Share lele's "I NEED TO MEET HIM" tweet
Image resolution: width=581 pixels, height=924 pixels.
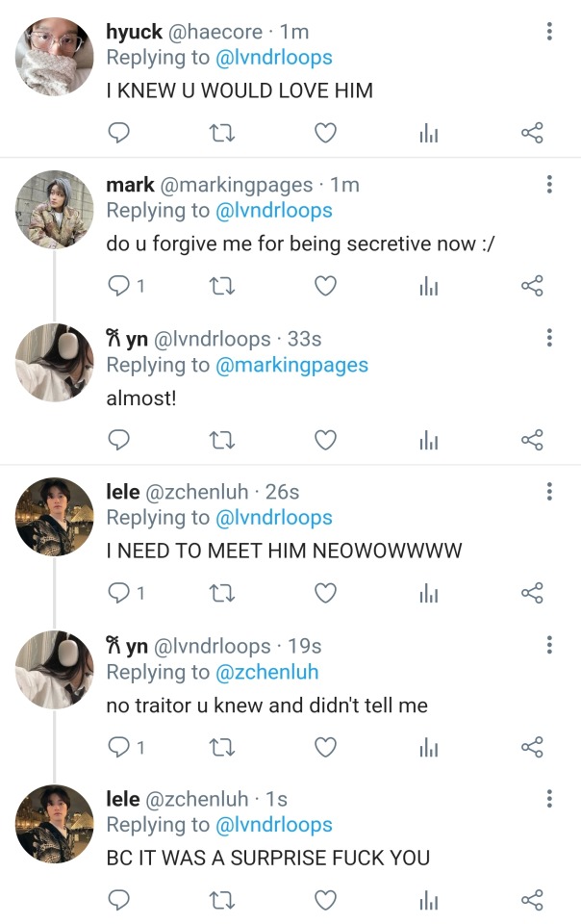tap(532, 593)
